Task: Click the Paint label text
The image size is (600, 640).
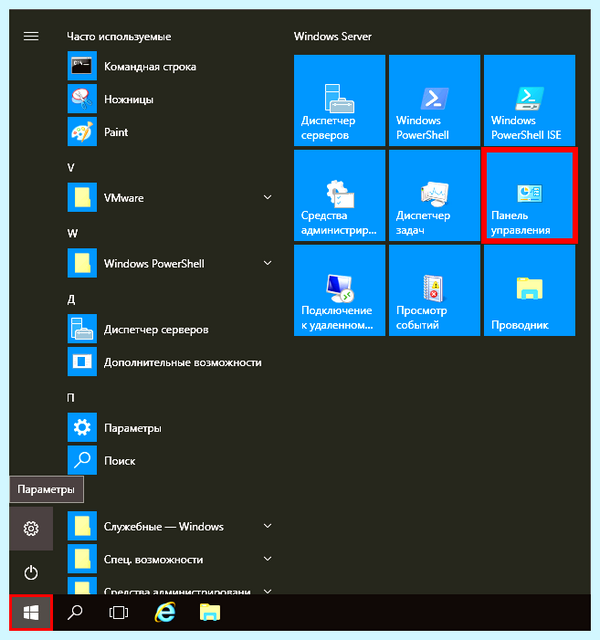Action: click(116, 132)
